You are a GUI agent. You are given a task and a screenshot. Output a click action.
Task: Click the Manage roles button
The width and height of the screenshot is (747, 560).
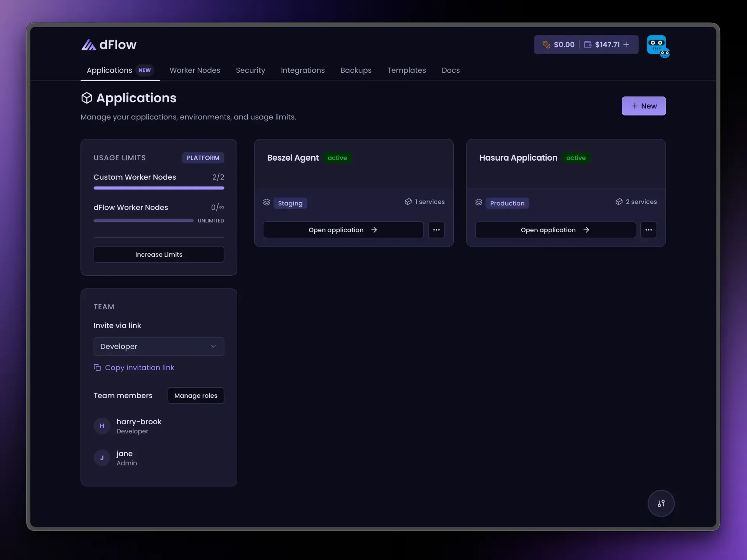(196, 395)
